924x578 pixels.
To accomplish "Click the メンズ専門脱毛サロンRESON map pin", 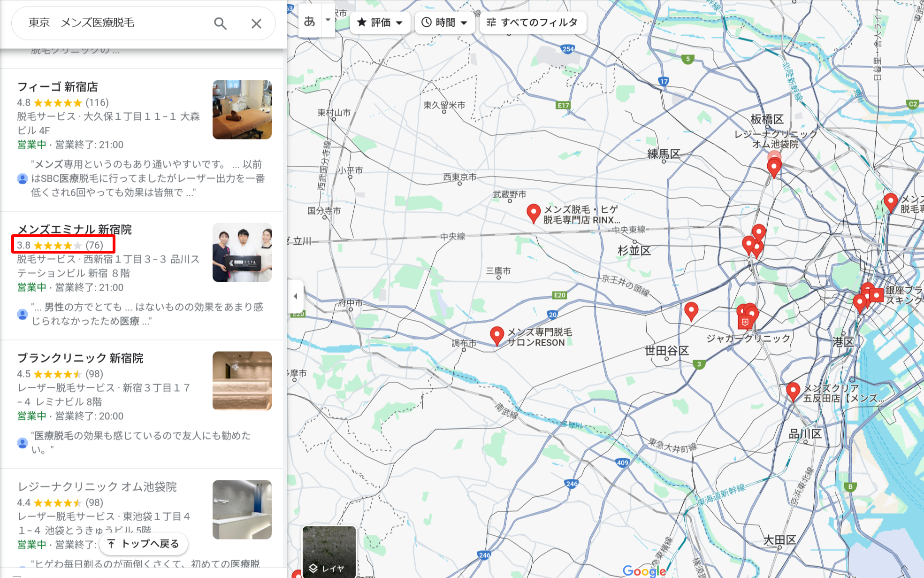I will tap(497, 336).
